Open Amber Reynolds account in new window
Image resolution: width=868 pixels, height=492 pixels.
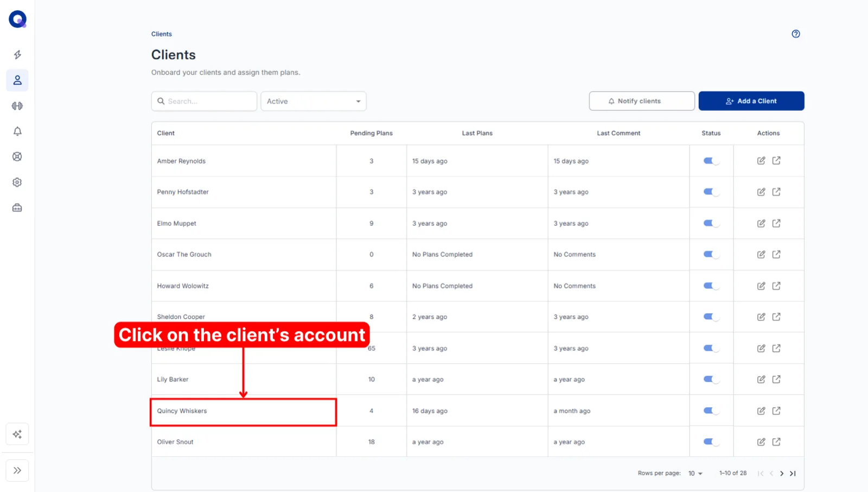pyautogui.click(x=776, y=161)
